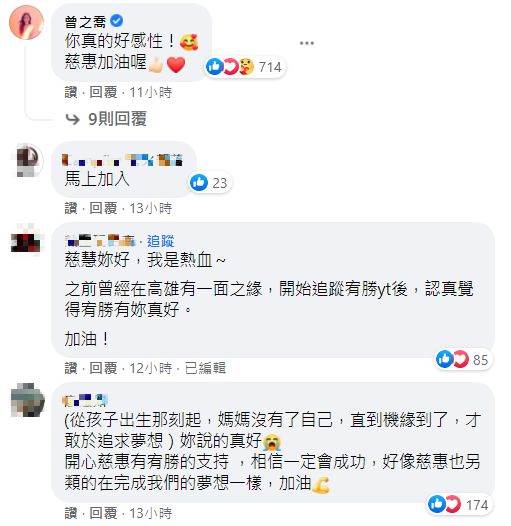Screen dimensions: 511x526
Task: Open 曾之喬's profile picture
Action: click(x=27, y=22)
